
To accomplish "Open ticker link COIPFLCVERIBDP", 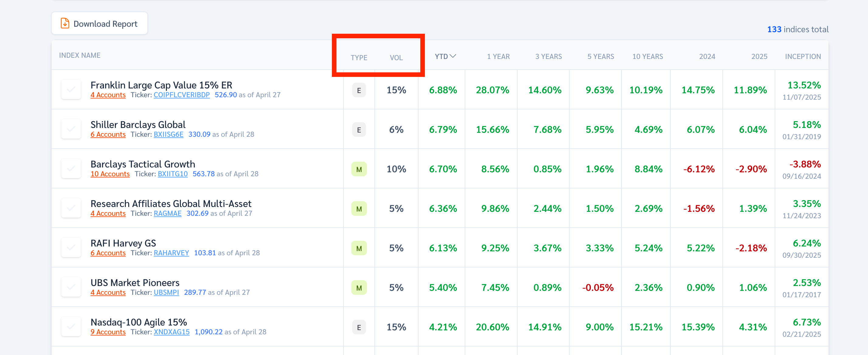I will pos(182,95).
